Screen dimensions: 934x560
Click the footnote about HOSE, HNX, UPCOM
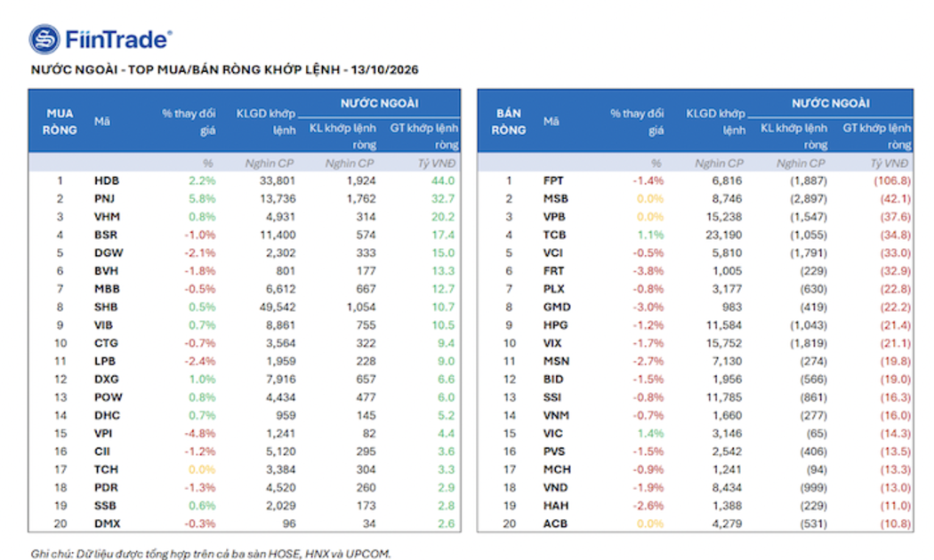coord(211,554)
